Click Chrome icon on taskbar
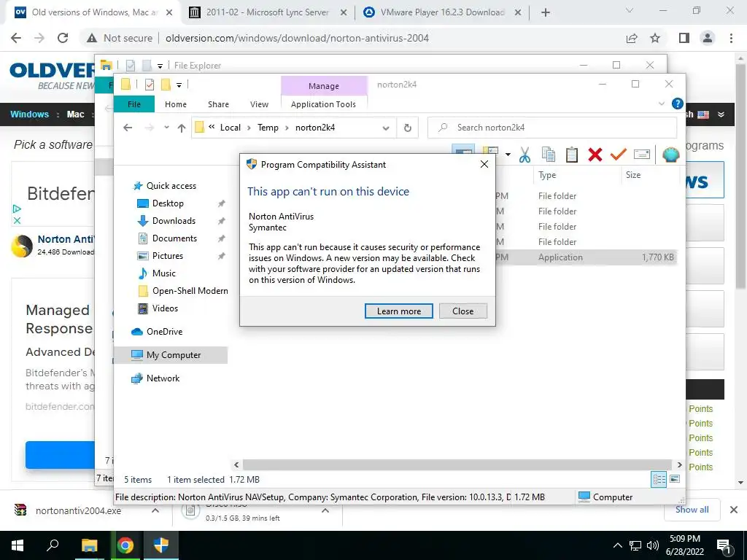 pos(125,545)
